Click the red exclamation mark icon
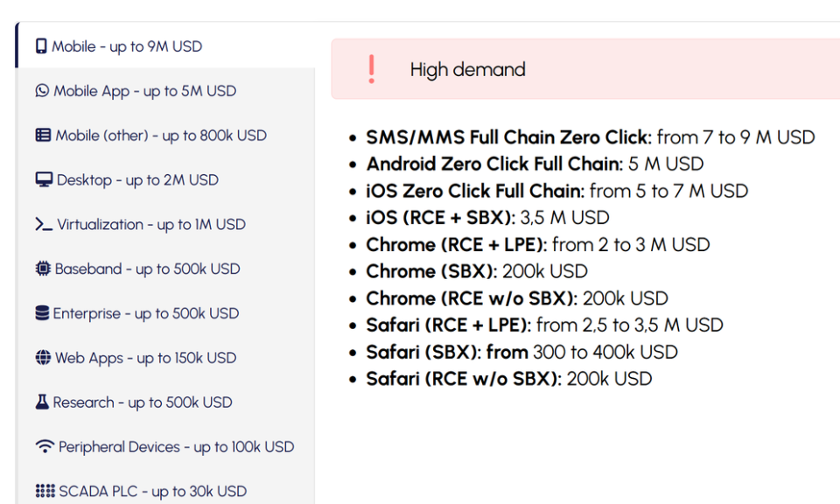 point(372,69)
